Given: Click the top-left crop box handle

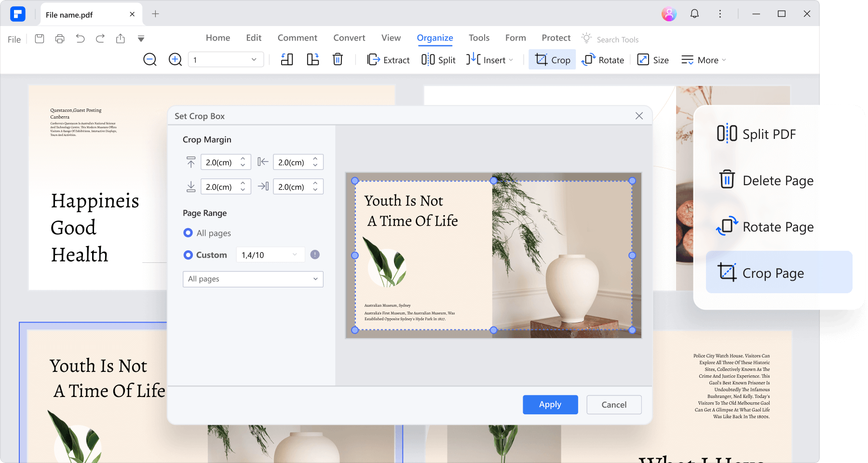Looking at the screenshot, I should click(355, 181).
